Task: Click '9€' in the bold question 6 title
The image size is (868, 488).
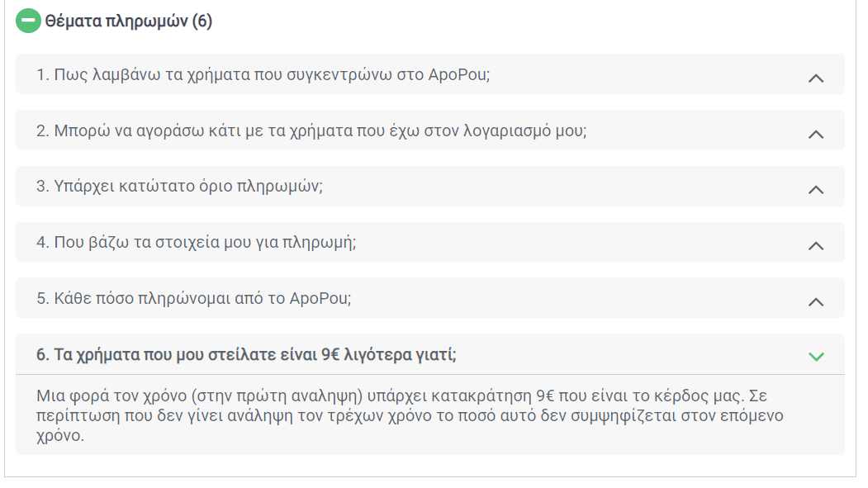Action: tap(330, 354)
